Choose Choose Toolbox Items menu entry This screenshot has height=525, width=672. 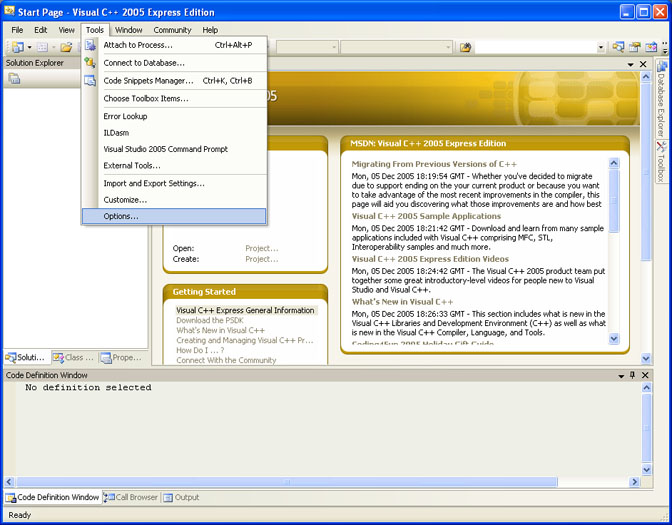[x=174, y=99]
